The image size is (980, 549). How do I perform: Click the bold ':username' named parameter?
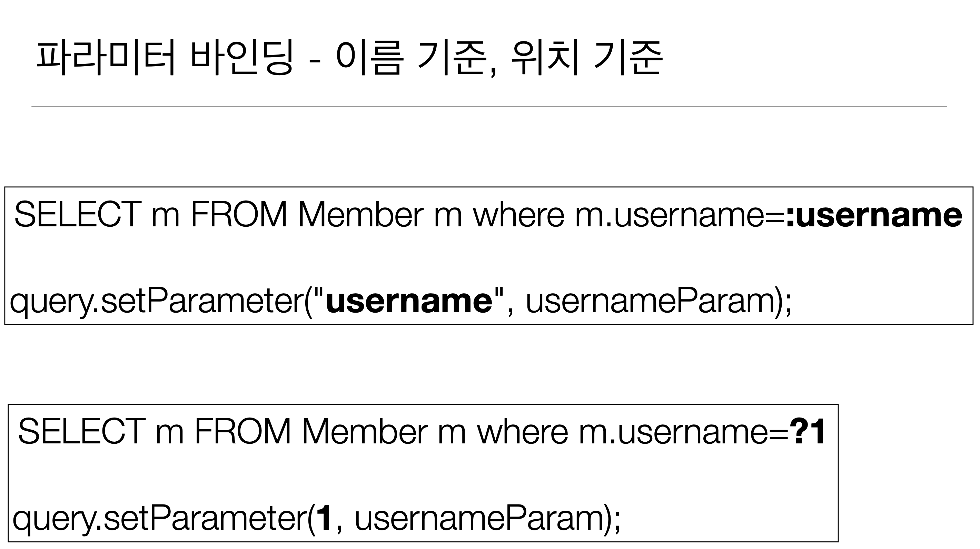click(x=874, y=215)
